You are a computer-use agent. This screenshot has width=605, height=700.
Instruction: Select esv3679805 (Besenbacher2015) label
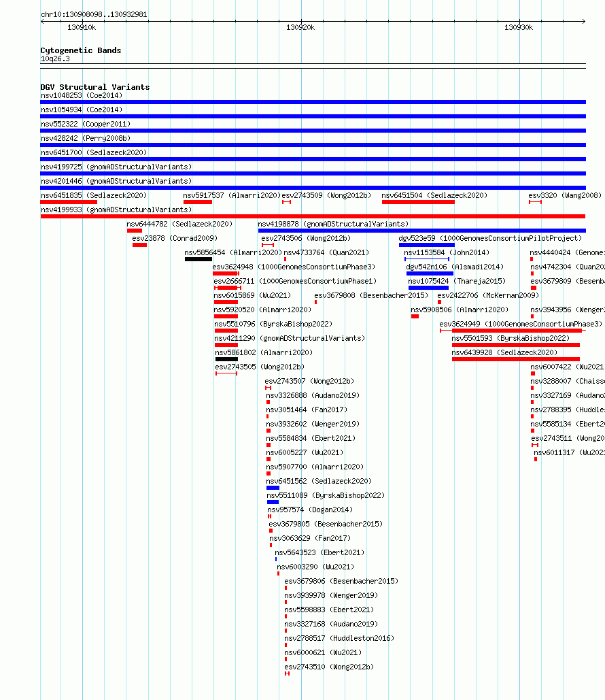pos(326,524)
